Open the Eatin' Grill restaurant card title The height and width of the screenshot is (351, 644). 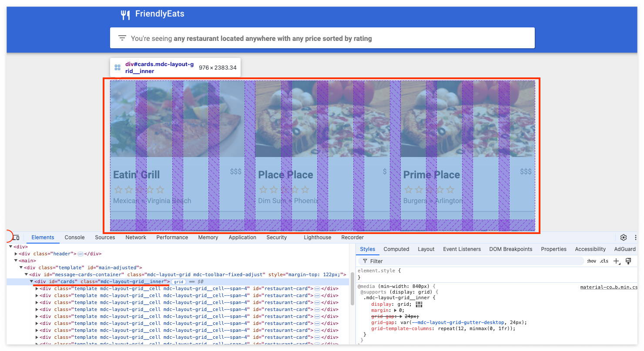[137, 175]
